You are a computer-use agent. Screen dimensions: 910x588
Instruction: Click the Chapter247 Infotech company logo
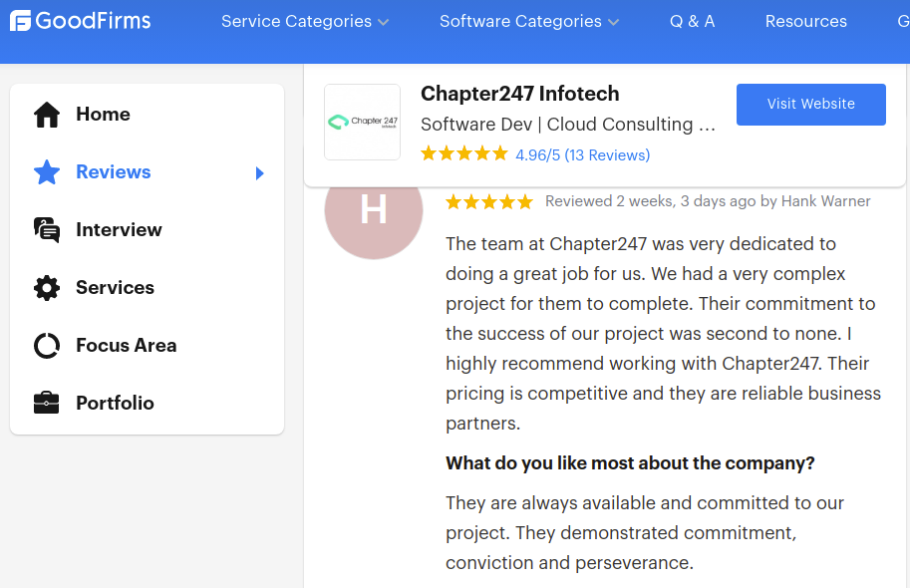(362, 122)
